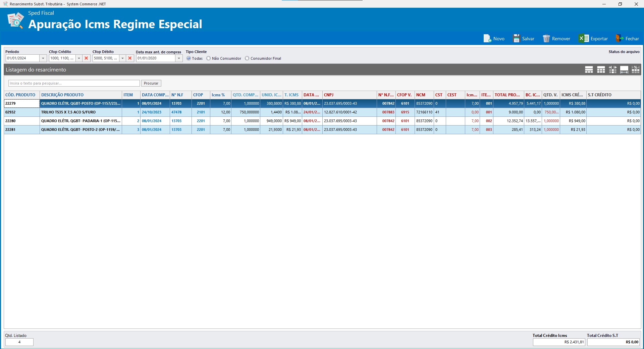Clear the Cfop Crédito filter with red X
The height and width of the screenshot is (349, 644).
[x=86, y=58]
